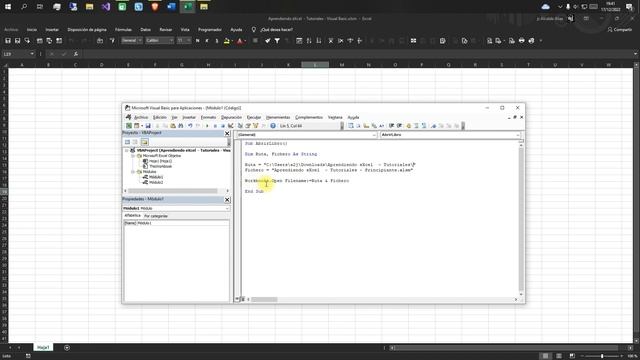Viewport: 640px width, 360px height.
Task: Switch to the Por categorías properties tab
Action: 156,216
